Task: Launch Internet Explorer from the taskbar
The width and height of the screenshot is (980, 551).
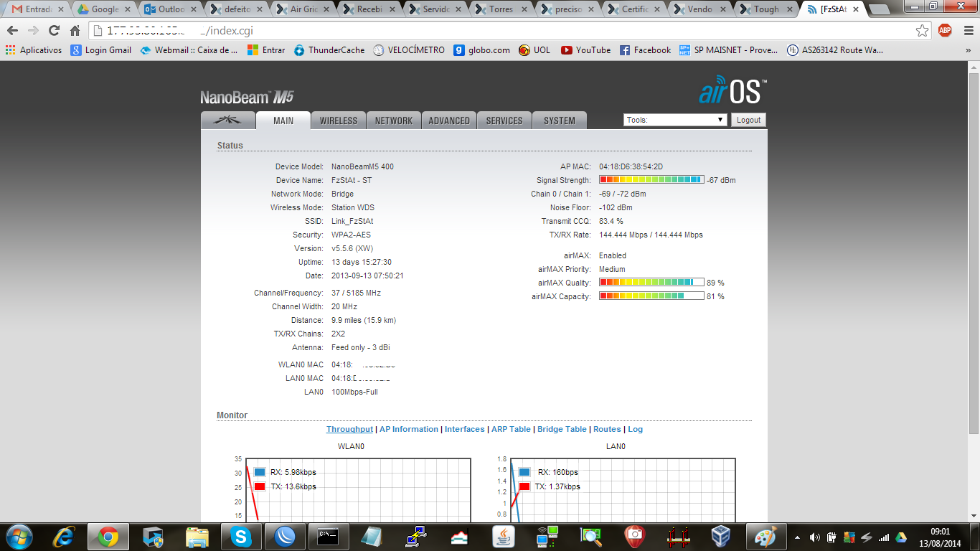Action: click(x=65, y=537)
